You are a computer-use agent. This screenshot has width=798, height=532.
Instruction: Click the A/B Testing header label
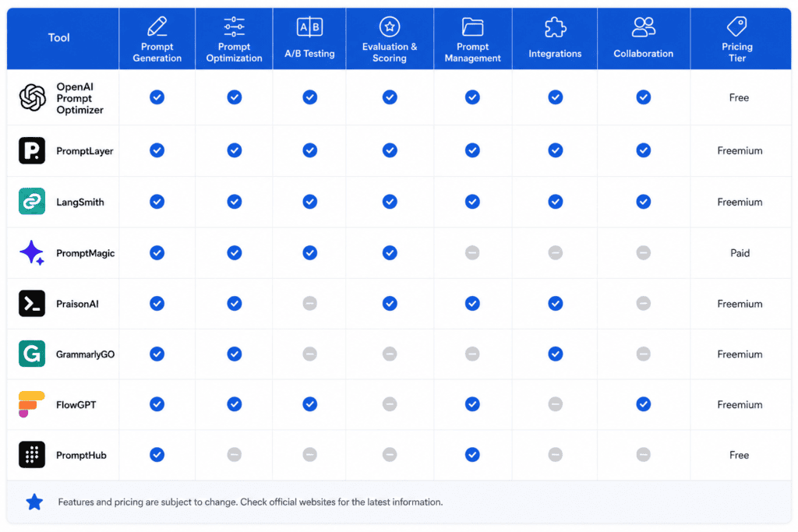309,54
